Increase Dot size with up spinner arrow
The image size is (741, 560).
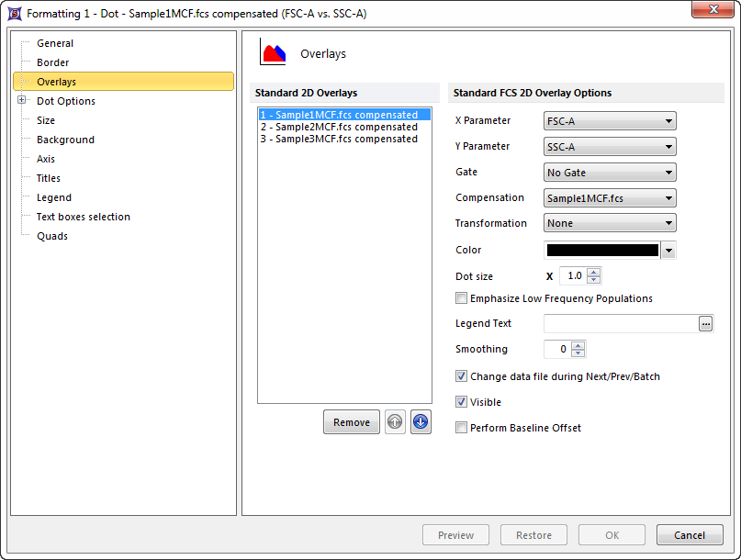(x=594, y=272)
